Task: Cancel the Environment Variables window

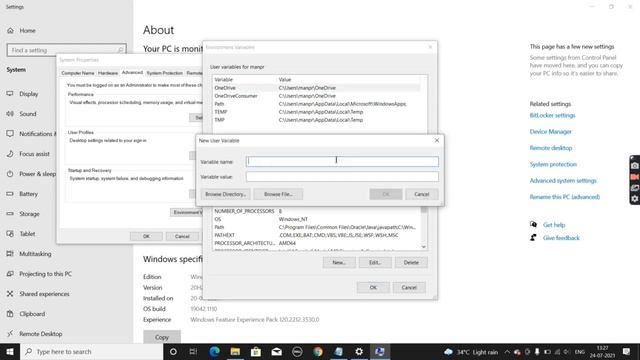Action: coord(409,287)
